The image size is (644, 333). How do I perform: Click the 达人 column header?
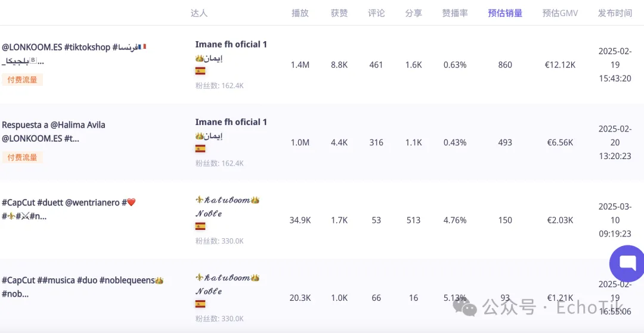coord(199,13)
